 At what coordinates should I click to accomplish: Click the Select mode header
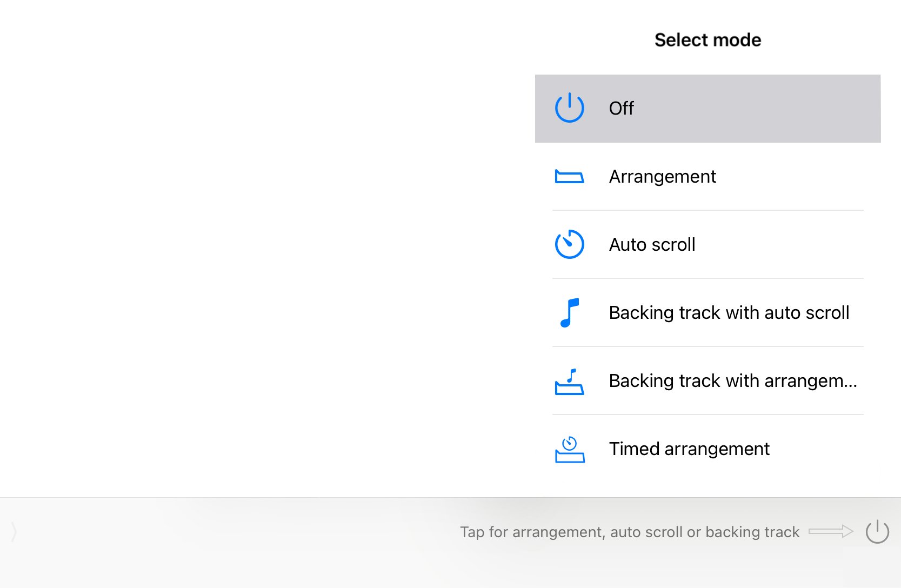pos(708,39)
